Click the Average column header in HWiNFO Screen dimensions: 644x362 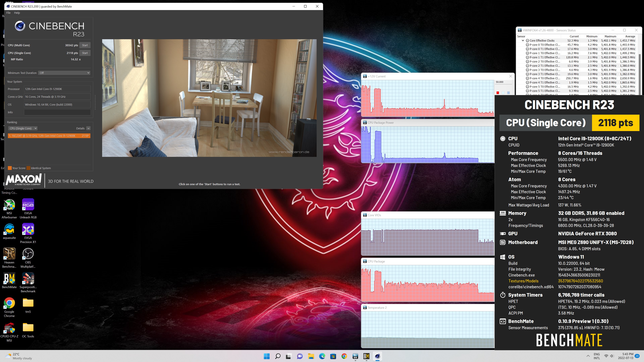[x=630, y=37]
